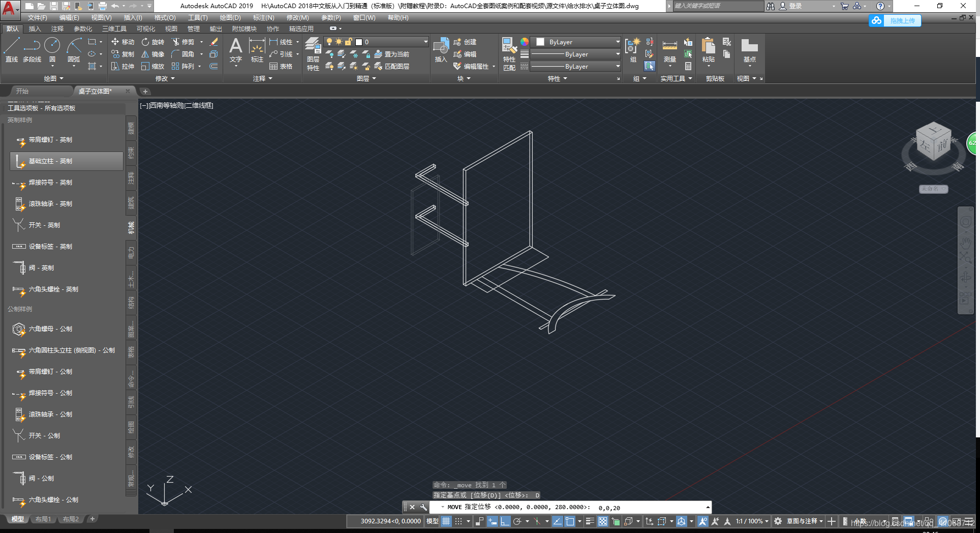Open the ByLayer lineweight dropdown

pyautogui.click(x=575, y=54)
